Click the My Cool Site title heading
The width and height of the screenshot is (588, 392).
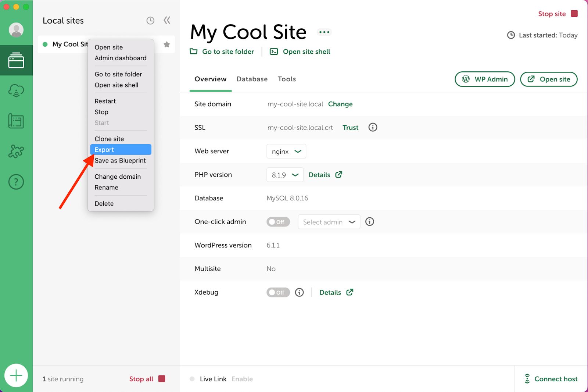click(248, 32)
